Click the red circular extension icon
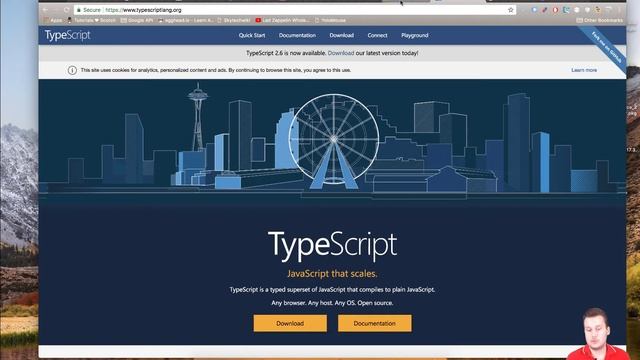 [556, 10]
